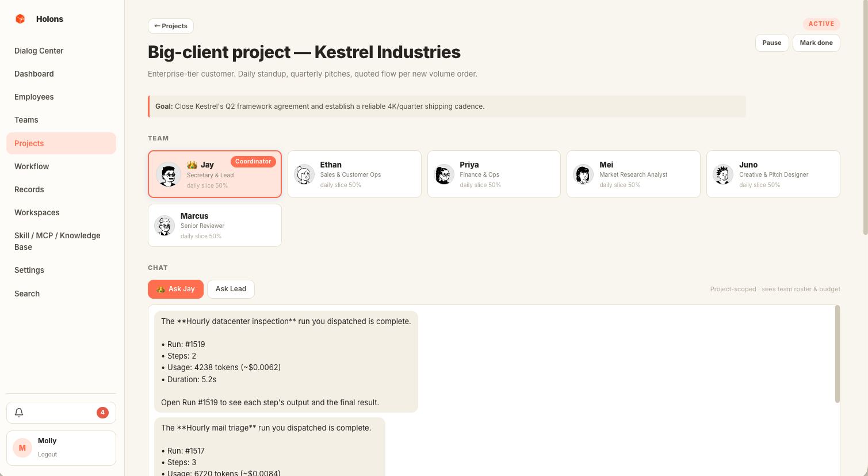Click Mei's avatar on her team card

(583, 174)
